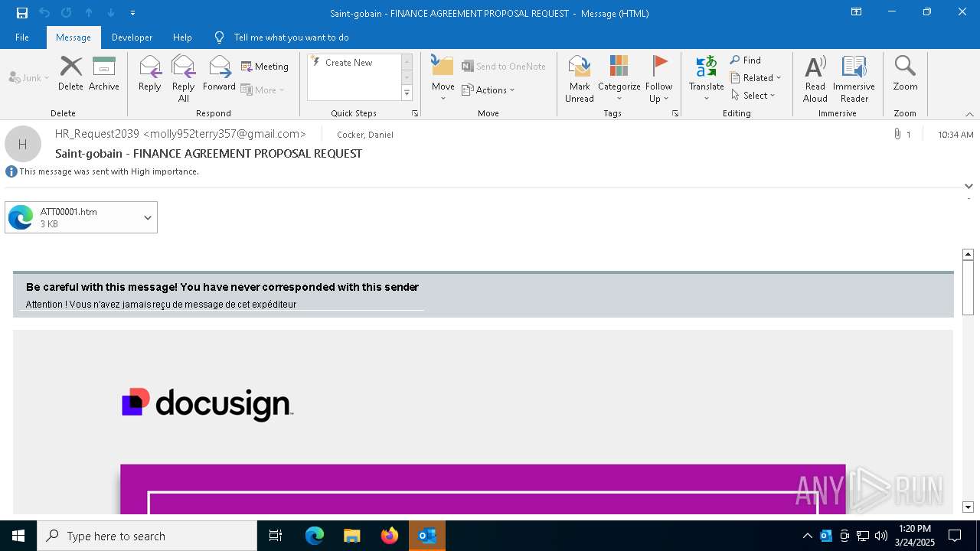Click the Redo arrow in quick access toolbar
This screenshot has height=551, width=980.
click(67, 13)
